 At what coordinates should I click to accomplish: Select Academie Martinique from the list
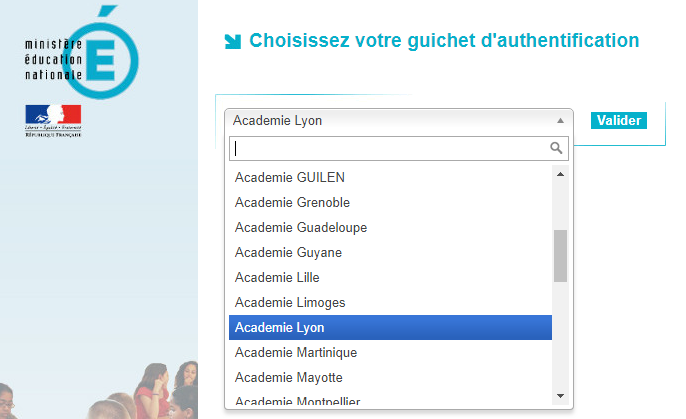tap(390, 353)
